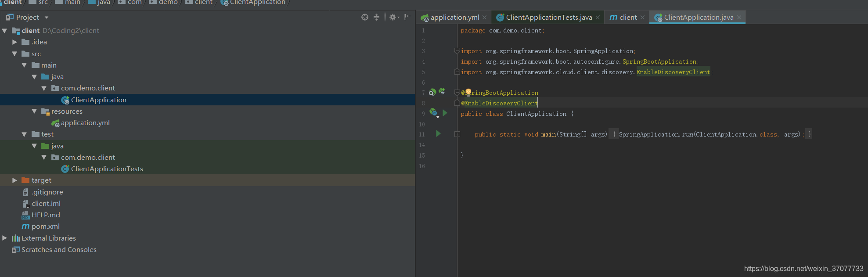Image resolution: width=868 pixels, height=277 pixels.
Task: Click EnableDiscoveryClient in the import line
Action: 673,72
